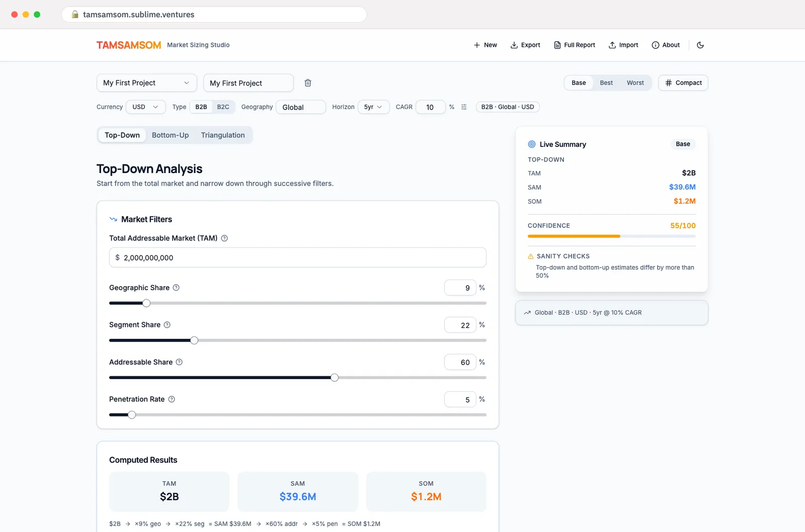Show Penetration Rate help icon
This screenshot has height=532, width=805.
[x=172, y=399]
